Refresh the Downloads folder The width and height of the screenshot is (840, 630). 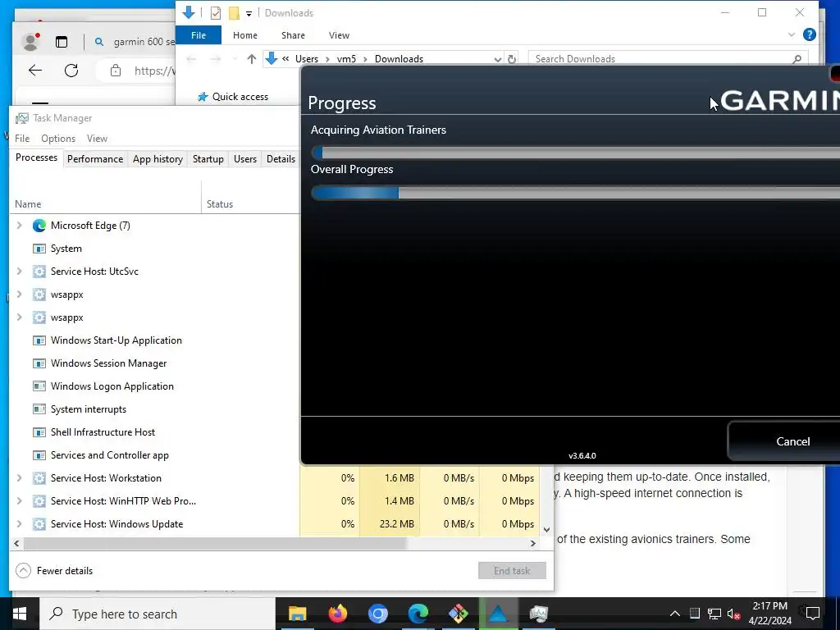[x=512, y=59]
